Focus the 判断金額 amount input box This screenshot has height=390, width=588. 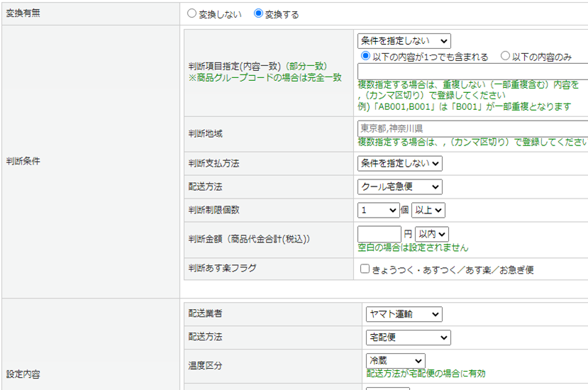(x=379, y=234)
